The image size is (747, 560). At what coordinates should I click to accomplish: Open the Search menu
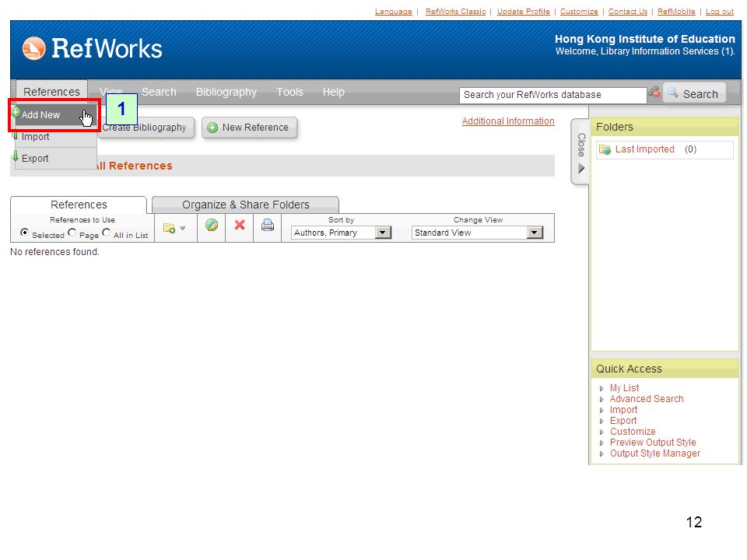pos(159,92)
